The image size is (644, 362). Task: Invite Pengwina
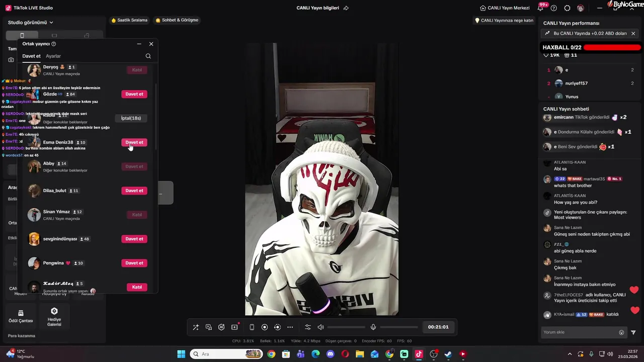(x=134, y=263)
